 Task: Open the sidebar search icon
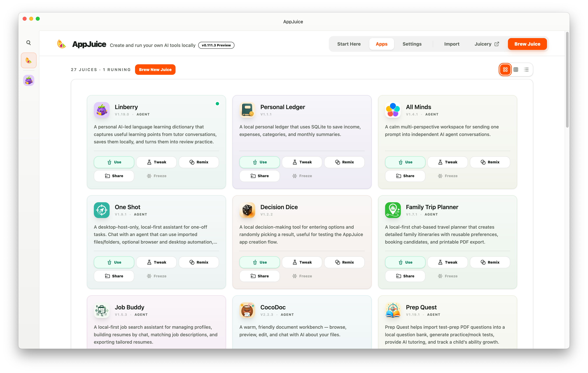[29, 43]
